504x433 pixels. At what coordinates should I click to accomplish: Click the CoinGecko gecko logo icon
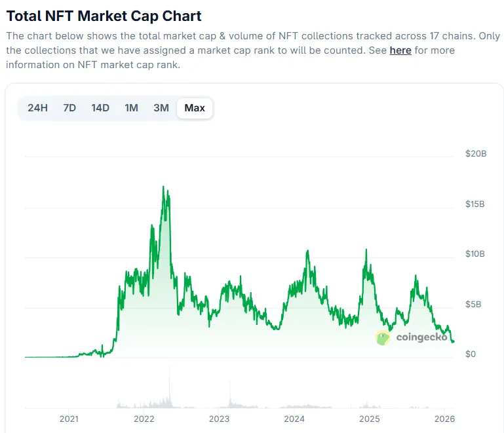[x=383, y=338]
